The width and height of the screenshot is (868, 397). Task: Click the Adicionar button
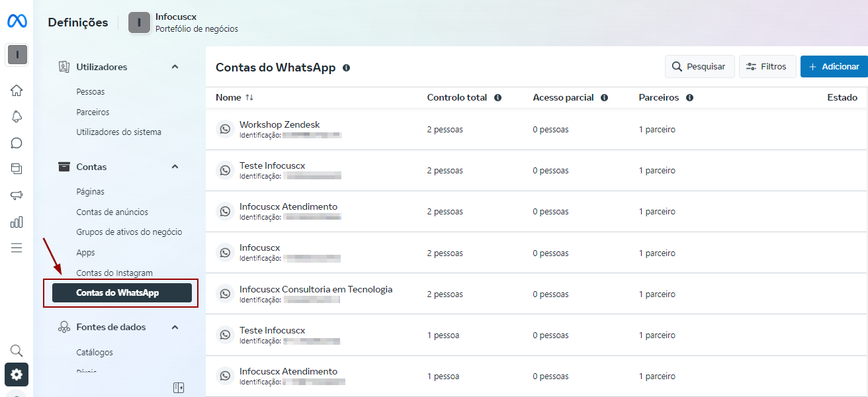(x=834, y=66)
